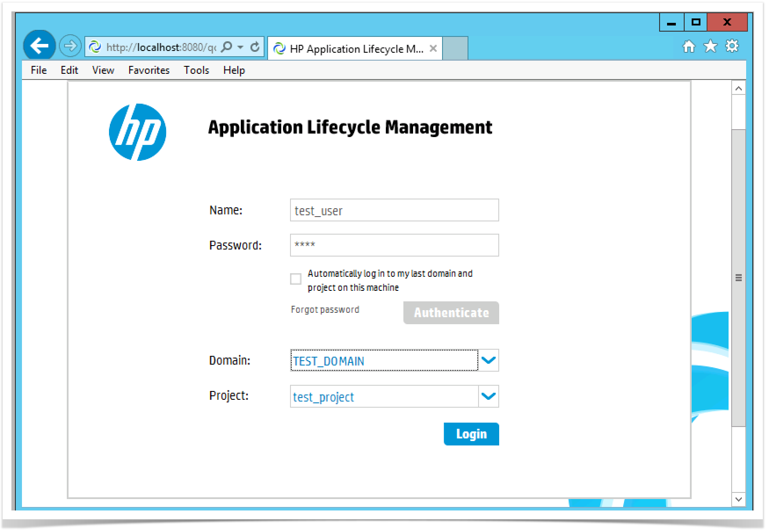Click the Name: label text
This screenshot has width=769, height=532.
point(225,210)
